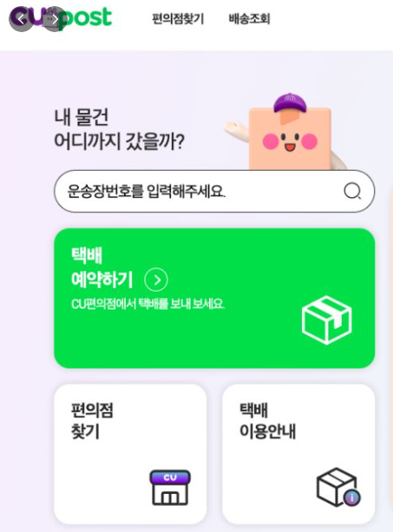Click the next arrow overlay beside the logo
393x532 pixels.
pyautogui.click(x=55, y=19)
